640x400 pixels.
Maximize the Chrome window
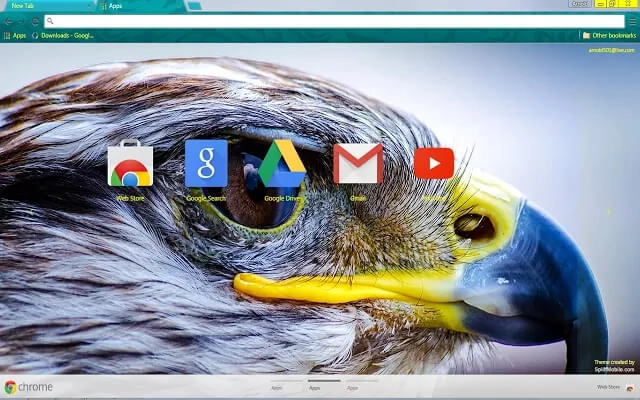click(612, 4)
